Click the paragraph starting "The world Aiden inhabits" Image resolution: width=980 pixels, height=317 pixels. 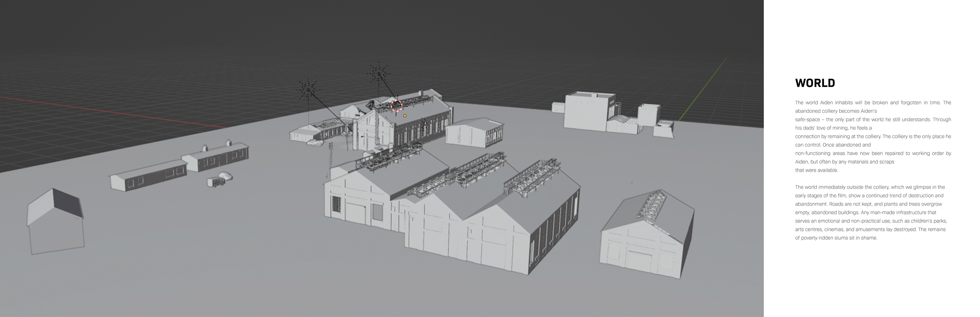pos(873,136)
